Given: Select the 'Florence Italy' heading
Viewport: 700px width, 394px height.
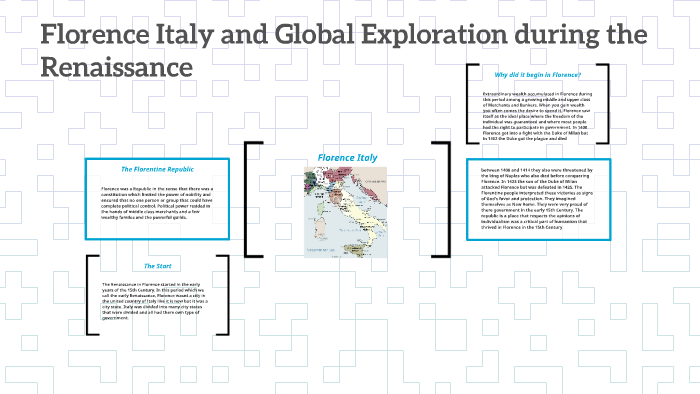Looking at the screenshot, I should (347, 158).
